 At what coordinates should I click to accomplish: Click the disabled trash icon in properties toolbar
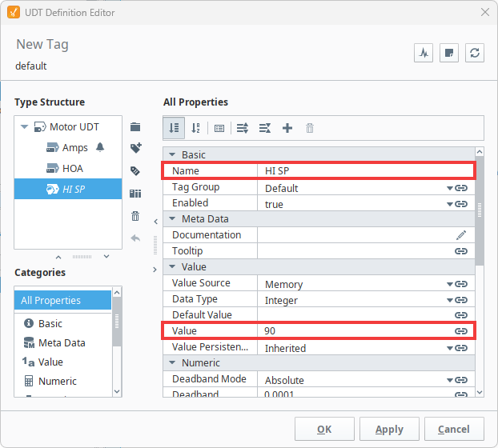[x=310, y=129]
